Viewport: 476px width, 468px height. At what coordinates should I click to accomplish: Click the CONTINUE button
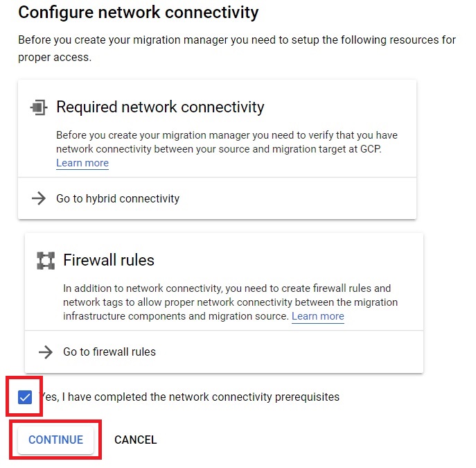(55, 440)
